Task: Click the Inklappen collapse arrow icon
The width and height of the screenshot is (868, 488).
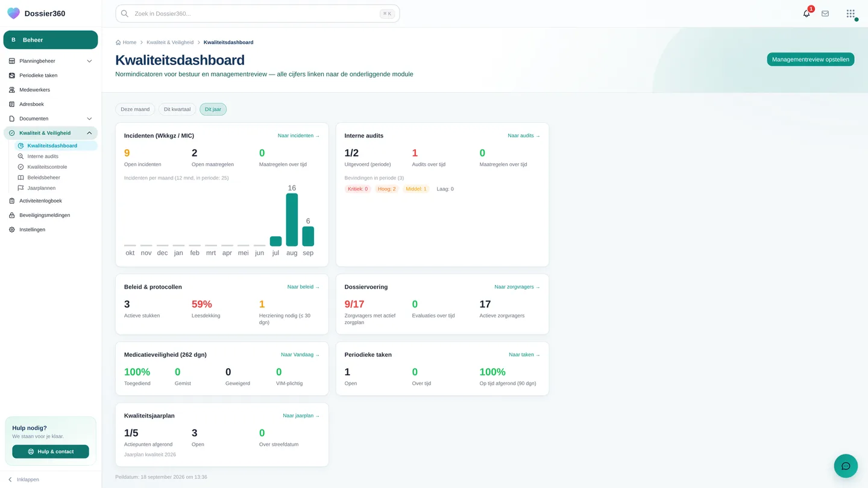Action: (x=10, y=480)
